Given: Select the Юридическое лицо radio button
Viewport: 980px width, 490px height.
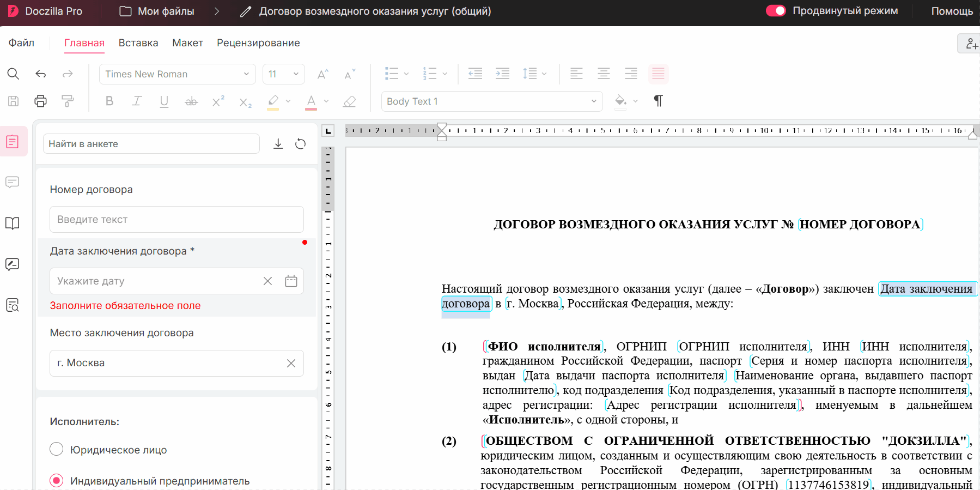Looking at the screenshot, I should [57, 450].
